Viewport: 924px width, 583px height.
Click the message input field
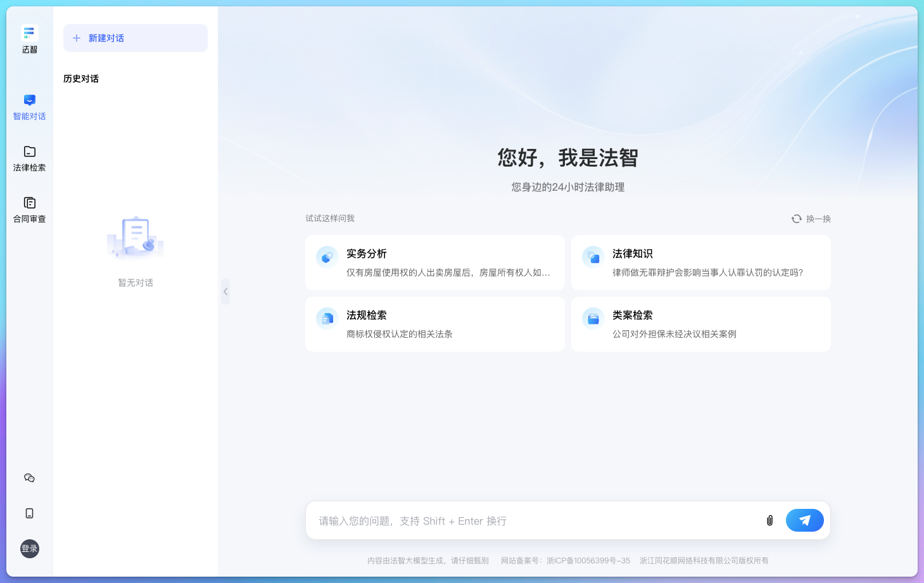point(538,520)
